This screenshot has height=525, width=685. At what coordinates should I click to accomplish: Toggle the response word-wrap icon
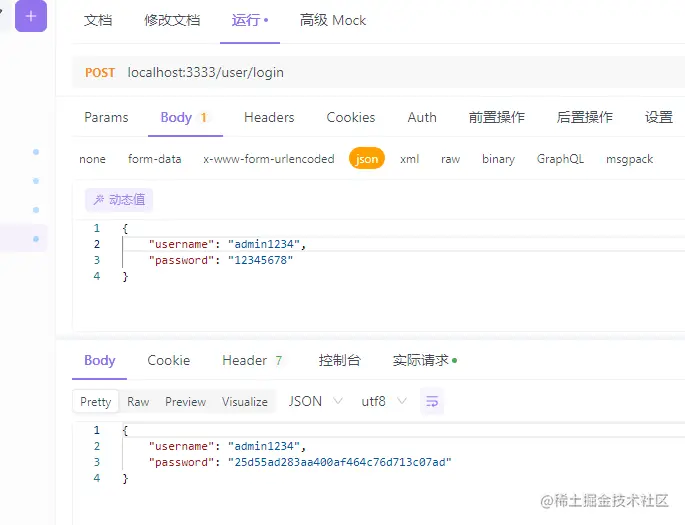coord(432,401)
